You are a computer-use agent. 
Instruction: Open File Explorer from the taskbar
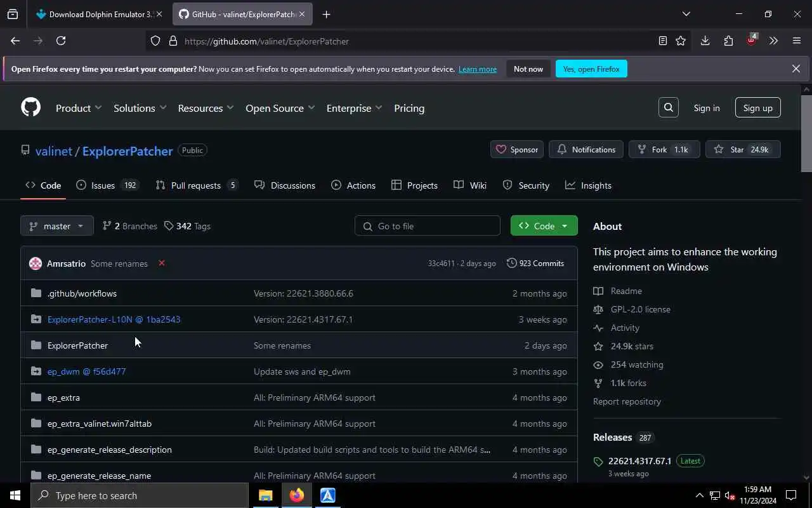(x=265, y=495)
